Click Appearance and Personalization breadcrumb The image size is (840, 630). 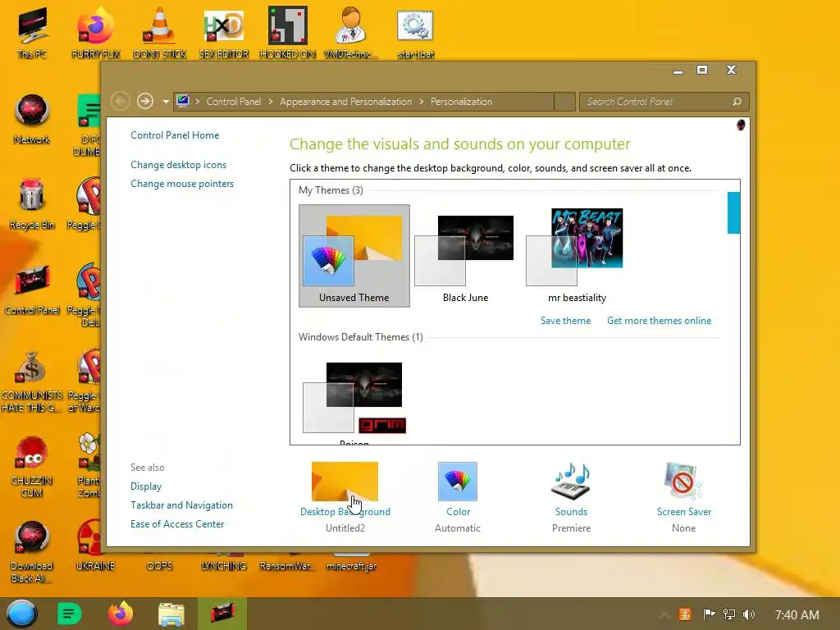tap(345, 101)
